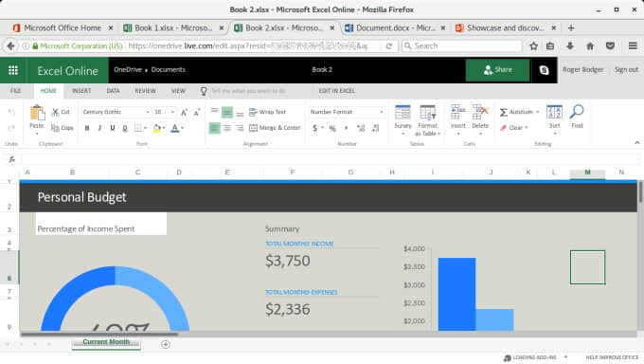Click the Copy icon
644x364 pixels.
(x=55, y=128)
